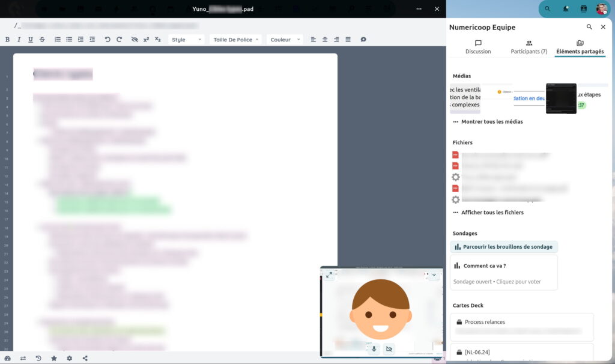Click 'Sondage ouvert • Cliquez pour voter'
Image resolution: width=615 pixels, height=364 pixels.
pos(497,282)
